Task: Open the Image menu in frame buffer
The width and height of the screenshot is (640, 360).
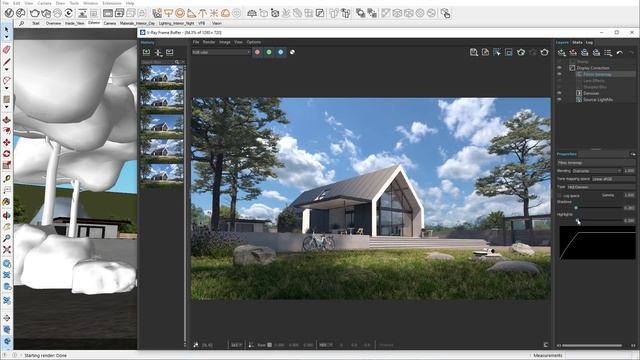Action: [225, 42]
